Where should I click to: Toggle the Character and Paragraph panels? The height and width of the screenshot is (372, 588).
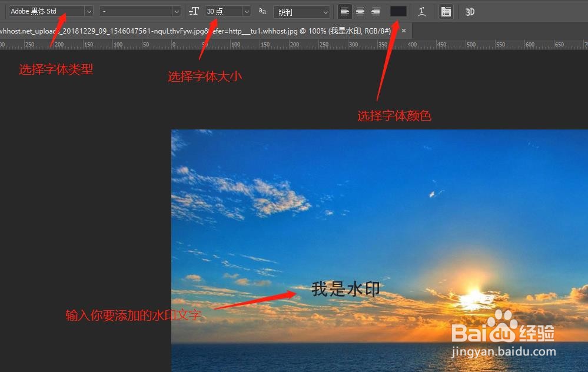pyautogui.click(x=446, y=11)
